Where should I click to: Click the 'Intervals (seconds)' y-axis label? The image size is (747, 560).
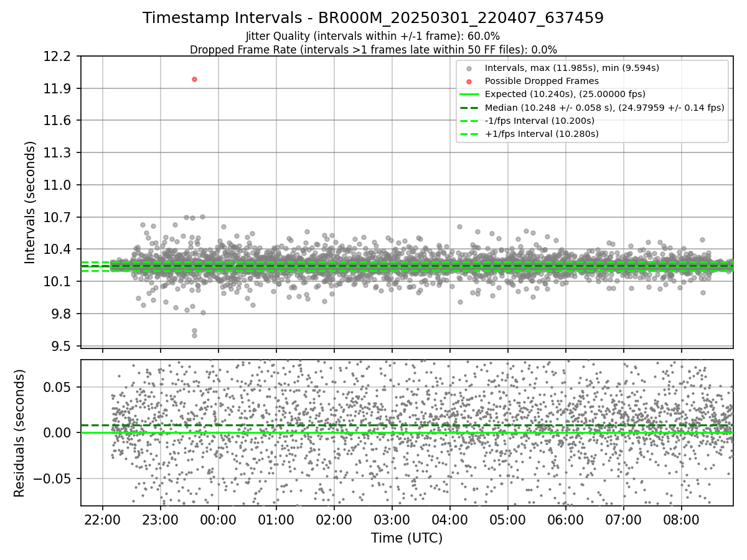coord(31,202)
